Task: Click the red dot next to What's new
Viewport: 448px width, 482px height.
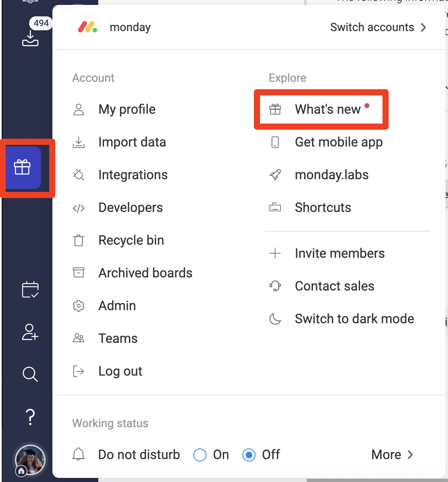Action: (x=367, y=106)
